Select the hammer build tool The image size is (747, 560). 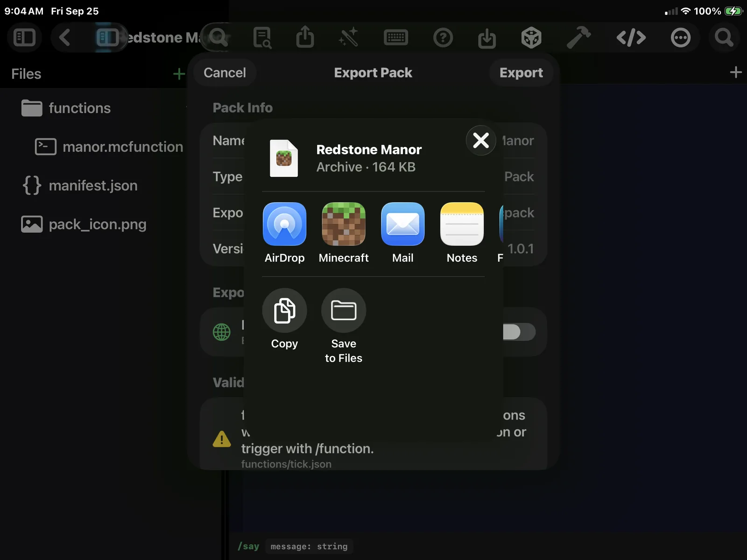(578, 37)
